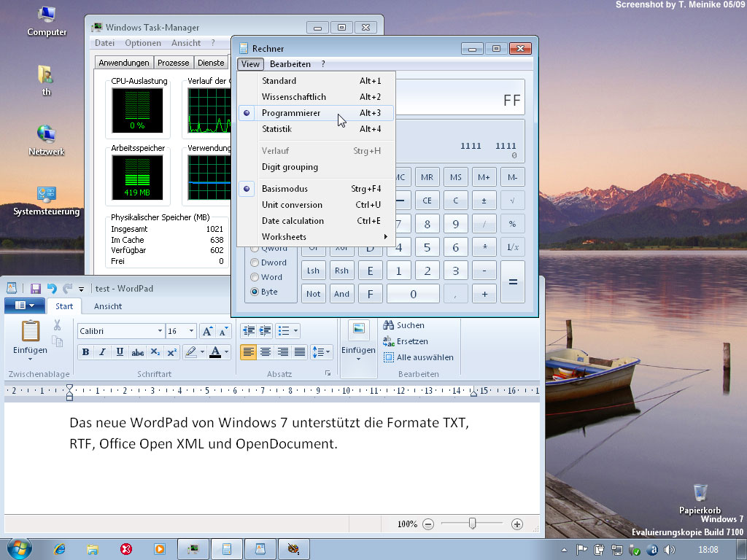
Task: Select Unit conversion
Action: [317, 205]
